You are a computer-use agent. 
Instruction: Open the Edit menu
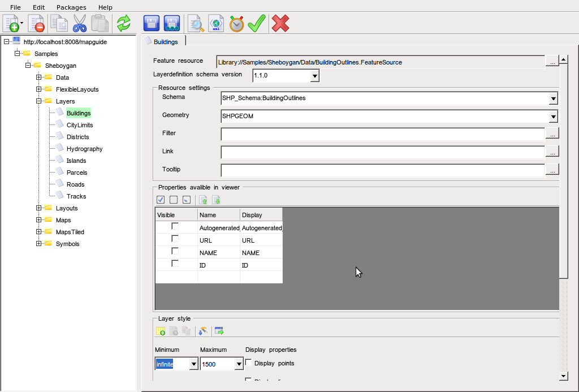point(38,7)
